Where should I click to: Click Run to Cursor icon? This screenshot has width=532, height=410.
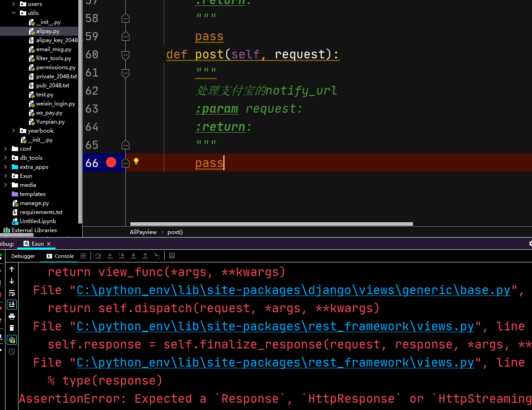[157, 256]
